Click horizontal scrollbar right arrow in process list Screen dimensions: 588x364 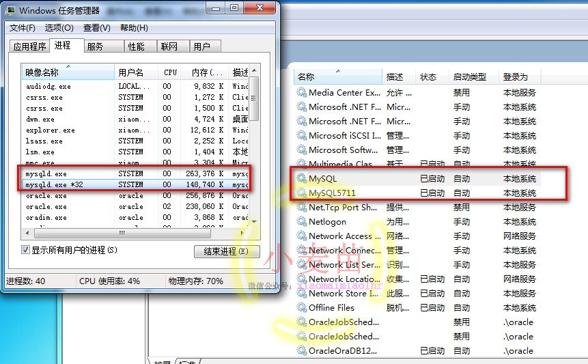click(242, 233)
